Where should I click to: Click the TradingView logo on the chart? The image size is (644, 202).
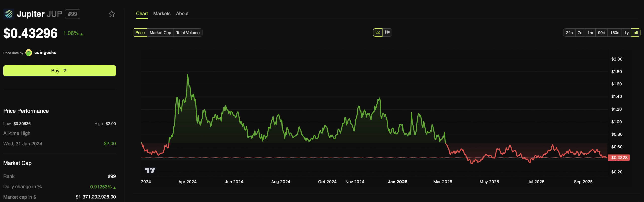click(150, 170)
